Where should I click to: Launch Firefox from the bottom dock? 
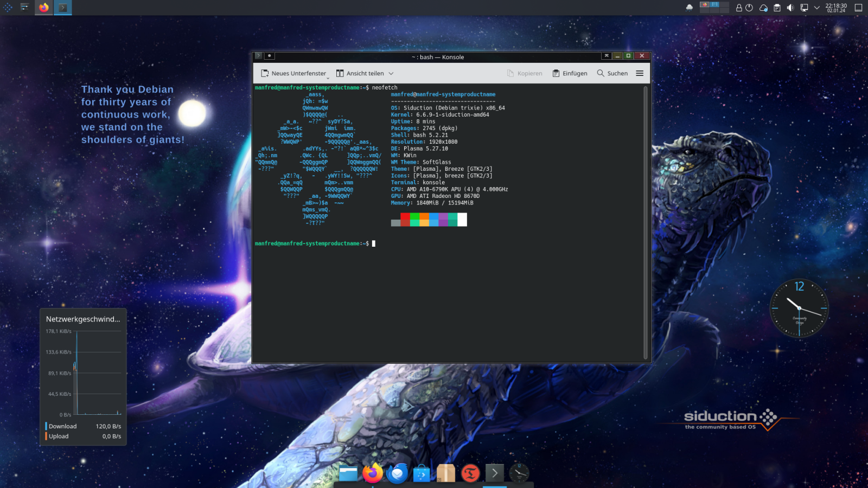pos(373,473)
